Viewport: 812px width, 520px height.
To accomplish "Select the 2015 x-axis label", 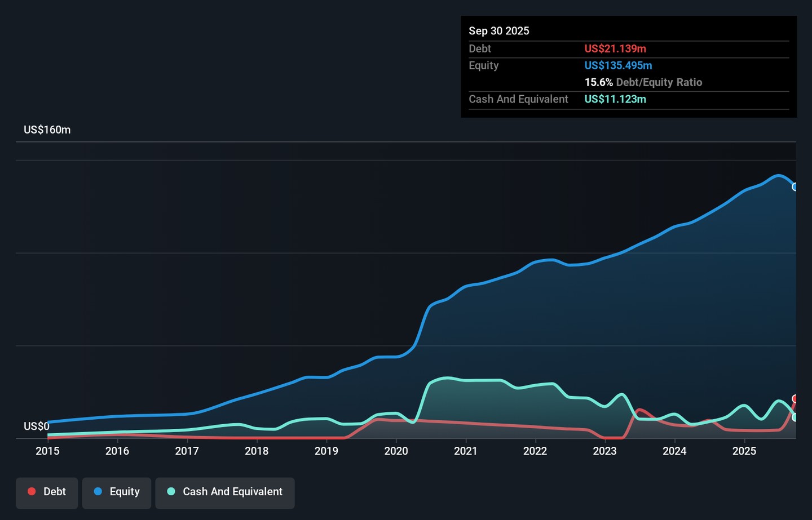I will 47,451.
